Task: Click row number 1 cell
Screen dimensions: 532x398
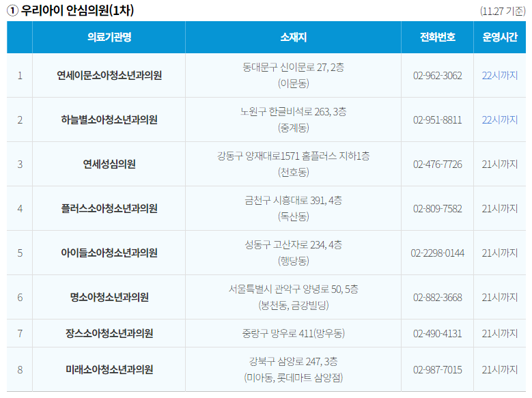Action: 20,75
